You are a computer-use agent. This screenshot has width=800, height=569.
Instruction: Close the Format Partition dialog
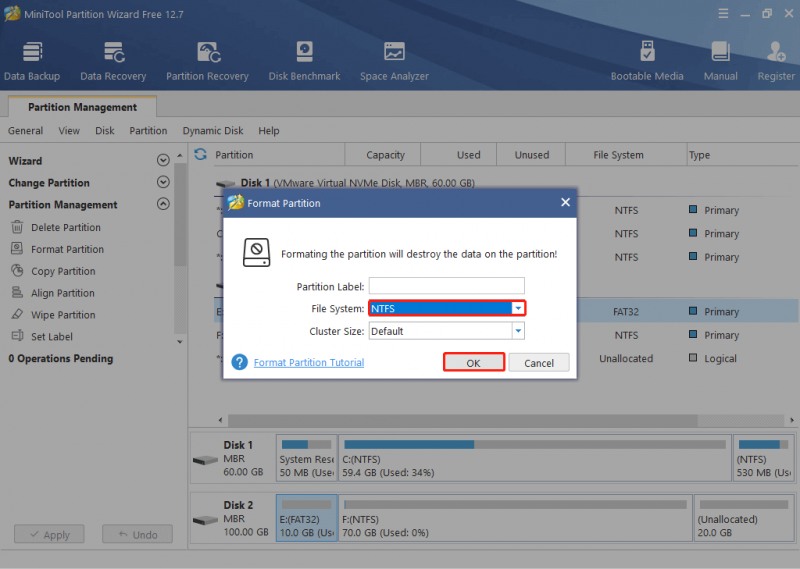(x=565, y=203)
